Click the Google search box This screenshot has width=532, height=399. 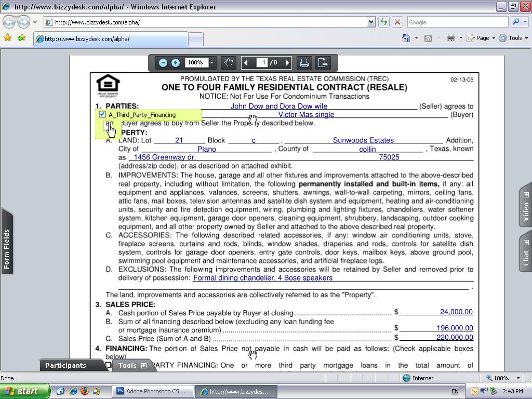click(457, 22)
